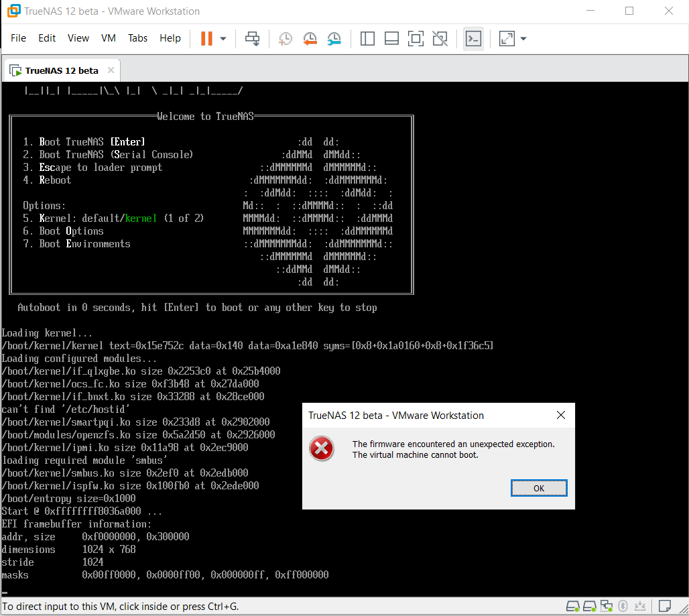Screen dimensions: 689x616
Task: Click the 'dimensions 1024 x 768' line
Action: (x=69, y=550)
